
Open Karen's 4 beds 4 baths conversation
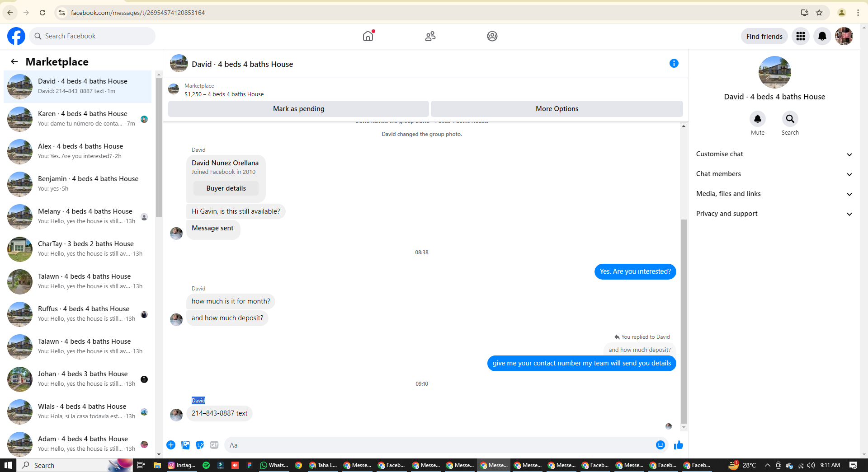(x=78, y=119)
